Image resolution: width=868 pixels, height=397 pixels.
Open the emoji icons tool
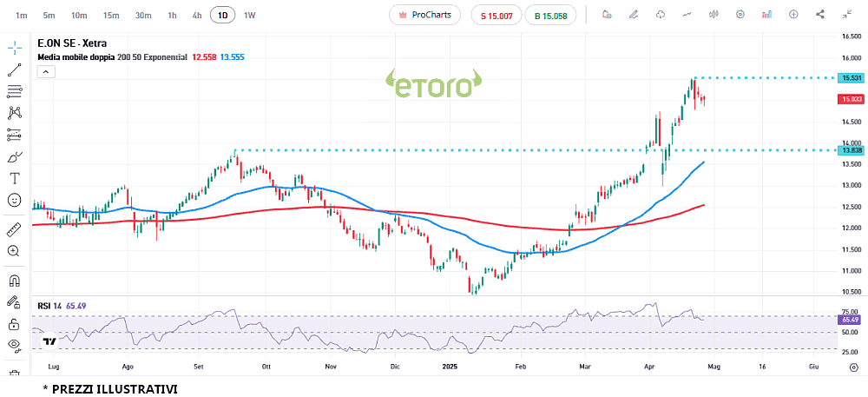(x=15, y=200)
